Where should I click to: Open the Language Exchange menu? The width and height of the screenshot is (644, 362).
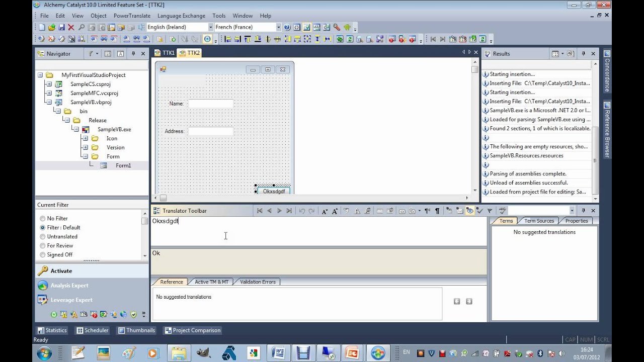pos(181,16)
